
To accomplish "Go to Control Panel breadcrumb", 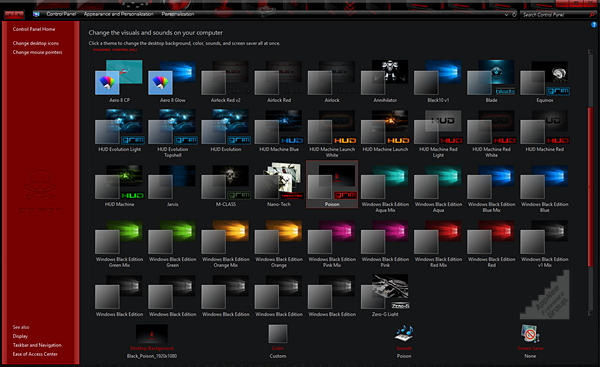I will (x=61, y=14).
